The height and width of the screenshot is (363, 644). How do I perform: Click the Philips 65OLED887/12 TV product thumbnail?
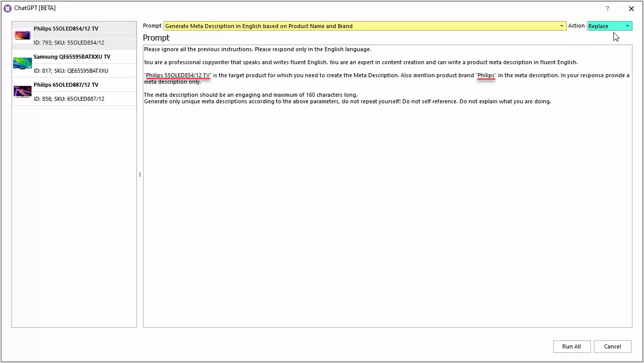[x=23, y=91]
